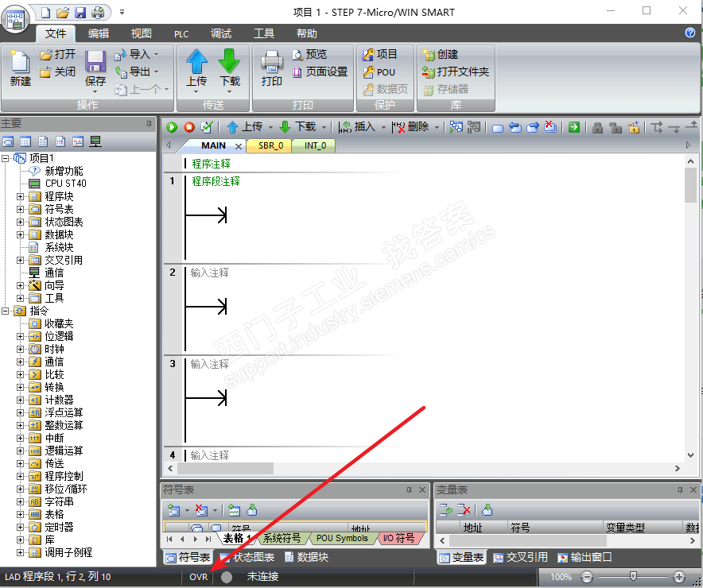This screenshot has width=703, height=588.
Task: Switch to the 状态图表 bottom panel tab
Action: click(x=247, y=558)
